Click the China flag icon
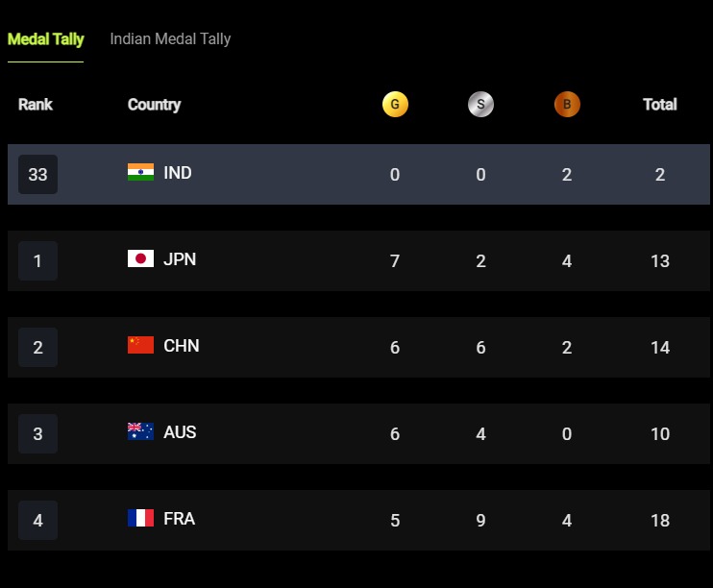The image size is (713, 588). [x=140, y=346]
